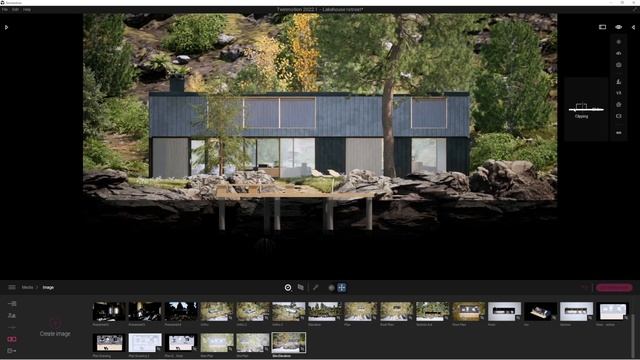
Task: Select the second thumbnail in the top row
Action: coord(145,311)
